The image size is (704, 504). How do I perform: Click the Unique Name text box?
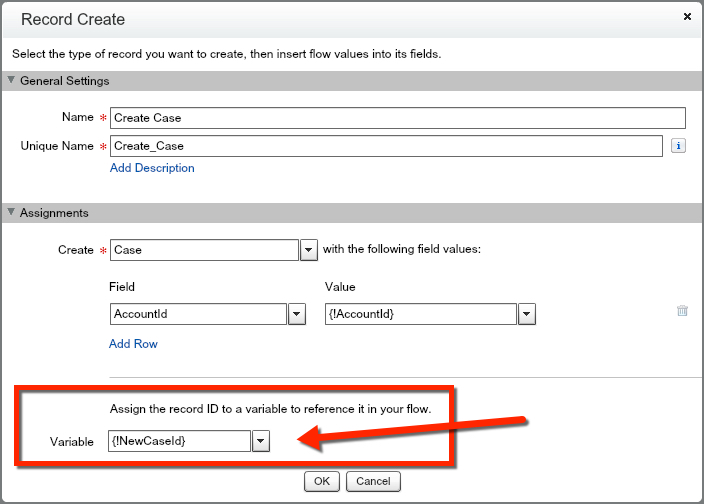[x=385, y=146]
